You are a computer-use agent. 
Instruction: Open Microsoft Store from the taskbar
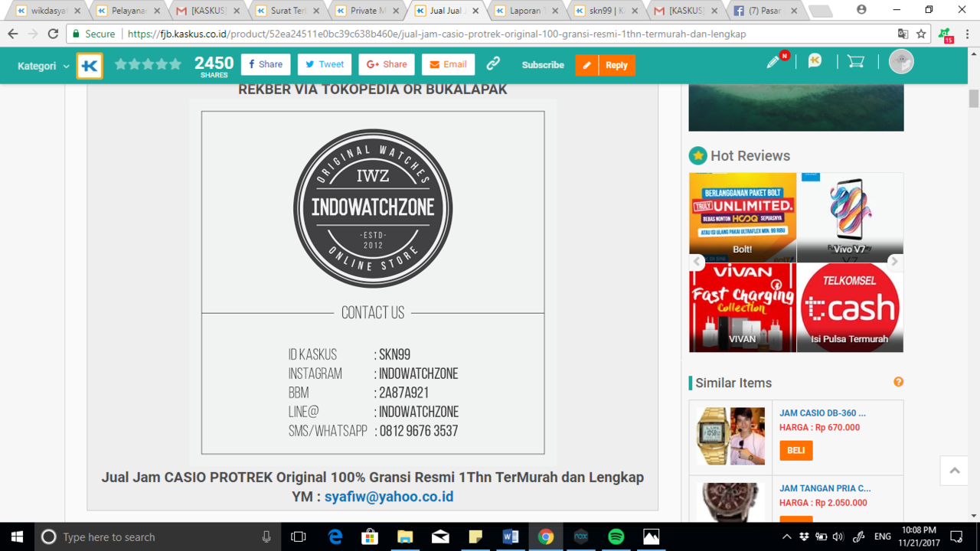click(370, 536)
